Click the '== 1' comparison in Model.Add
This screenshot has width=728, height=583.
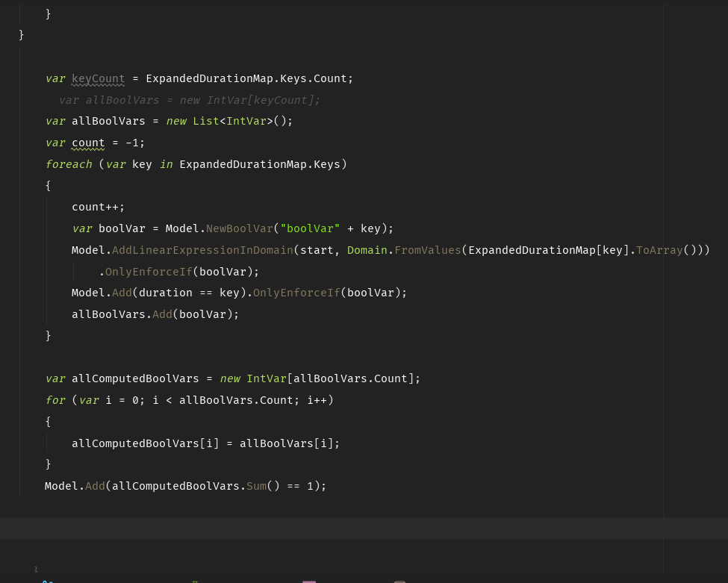[x=300, y=486]
